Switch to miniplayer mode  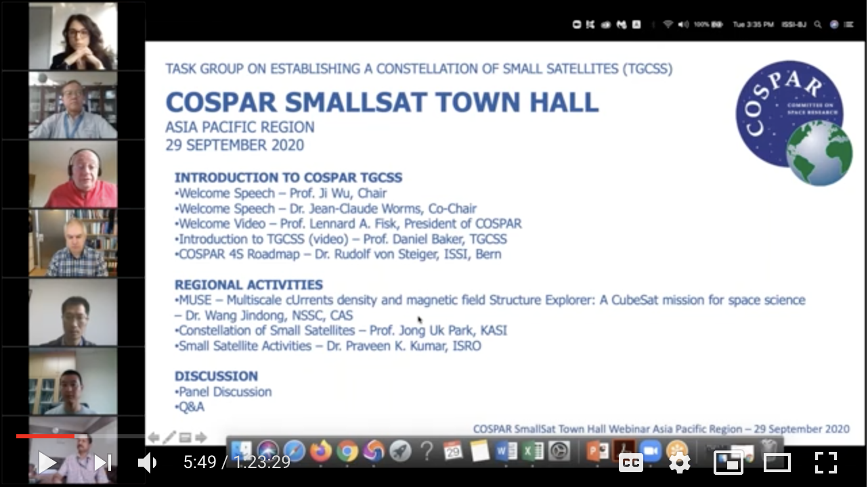coord(729,463)
